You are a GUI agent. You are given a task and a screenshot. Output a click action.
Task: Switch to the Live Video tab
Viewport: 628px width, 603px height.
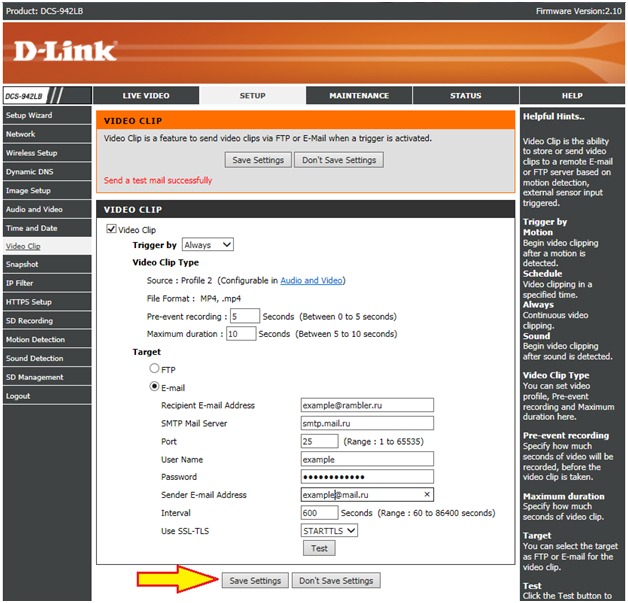(146, 96)
